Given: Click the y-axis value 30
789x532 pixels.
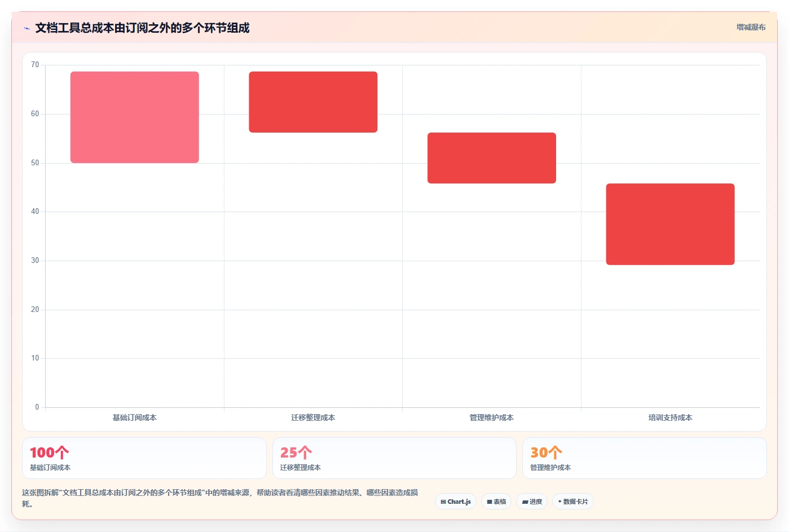Looking at the screenshot, I should 35,261.
